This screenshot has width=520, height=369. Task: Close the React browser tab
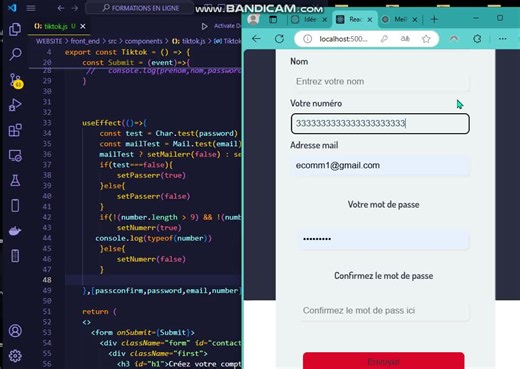[370, 20]
